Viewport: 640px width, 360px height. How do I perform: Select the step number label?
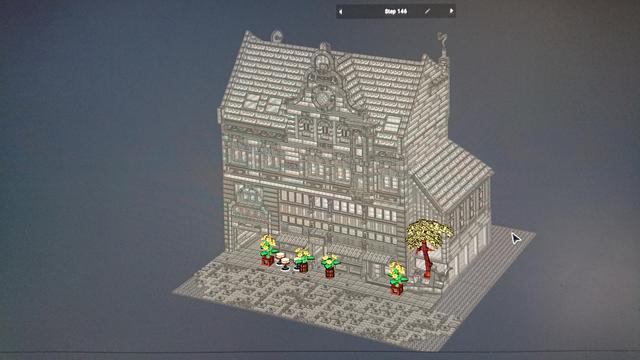click(396, 11)
